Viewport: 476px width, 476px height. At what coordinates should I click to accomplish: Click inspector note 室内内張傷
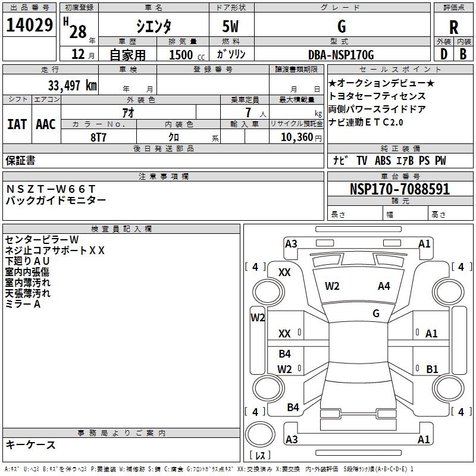[27, 272]
